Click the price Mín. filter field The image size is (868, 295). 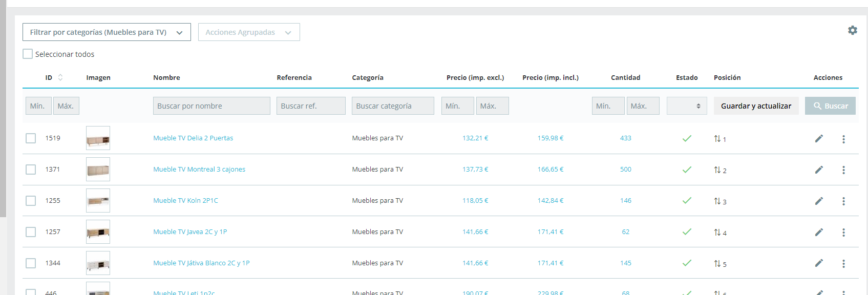click(458, 106)
